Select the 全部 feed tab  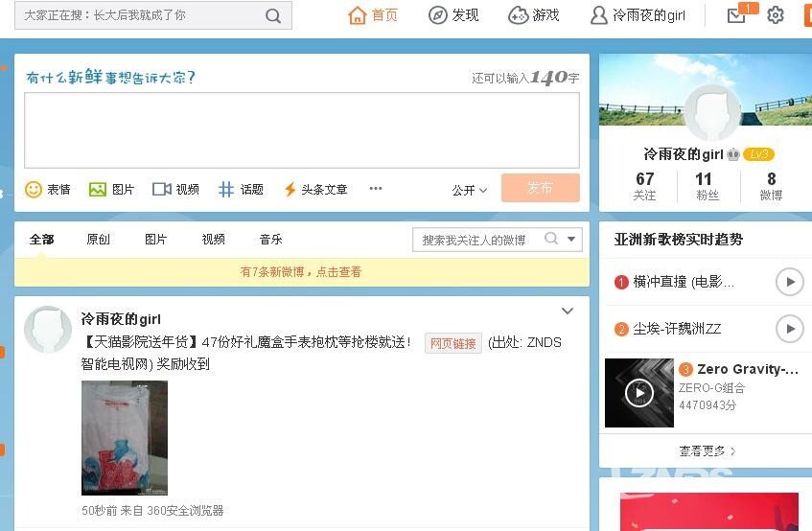tap(41, 239)
